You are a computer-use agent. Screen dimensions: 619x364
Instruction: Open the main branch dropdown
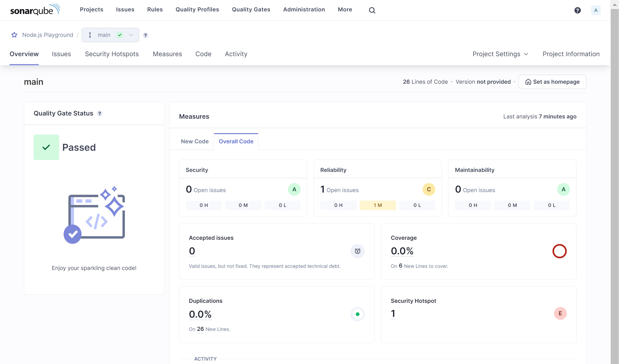click(x=110, y=35)
